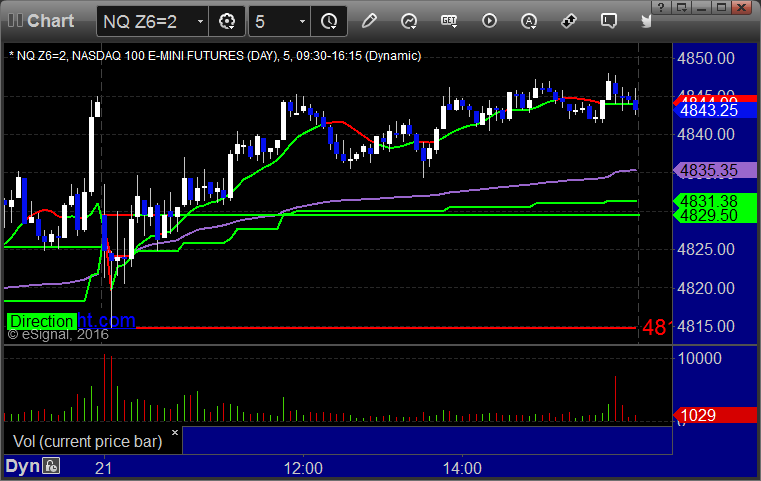Viewport: 761px width, 481px height.
Task: Click the Twitter bird icon
Action: click(x=646, y=21)
